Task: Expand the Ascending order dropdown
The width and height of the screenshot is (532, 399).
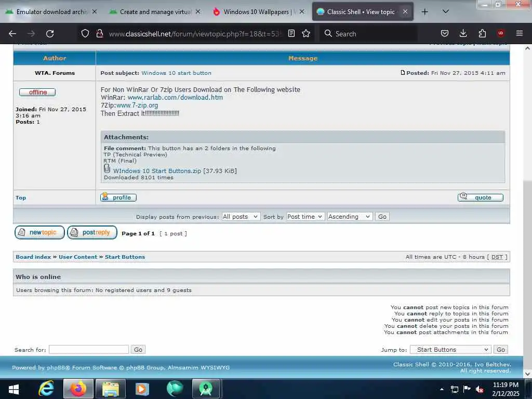Action: (350, 217)
